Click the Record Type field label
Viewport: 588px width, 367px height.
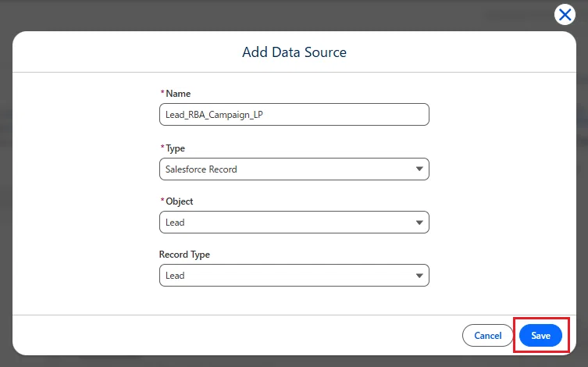pyautogui.click(x=184, y=255)
